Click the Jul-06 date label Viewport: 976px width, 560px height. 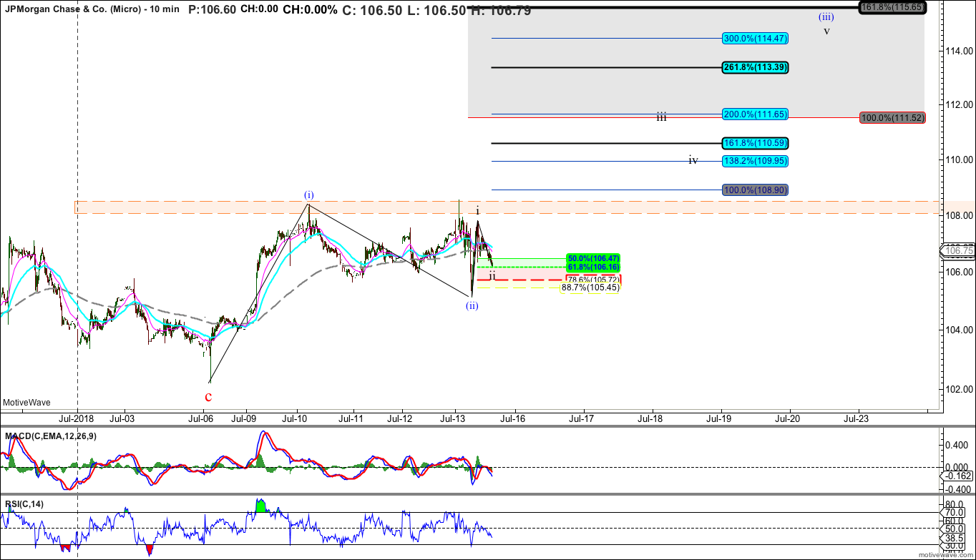[200, 418]
